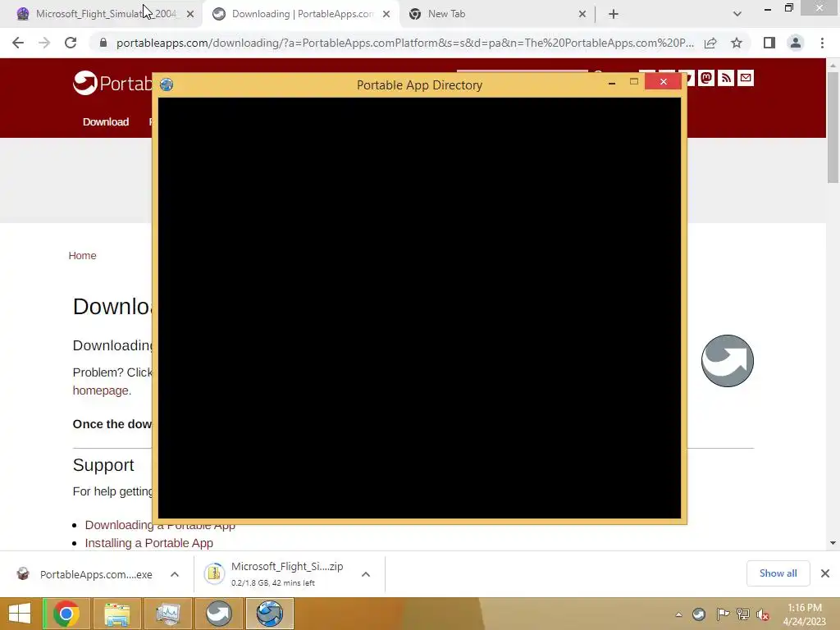Bookmark this page with the star icon
This screenshot has height=630, width=840.
click(737, 43)
